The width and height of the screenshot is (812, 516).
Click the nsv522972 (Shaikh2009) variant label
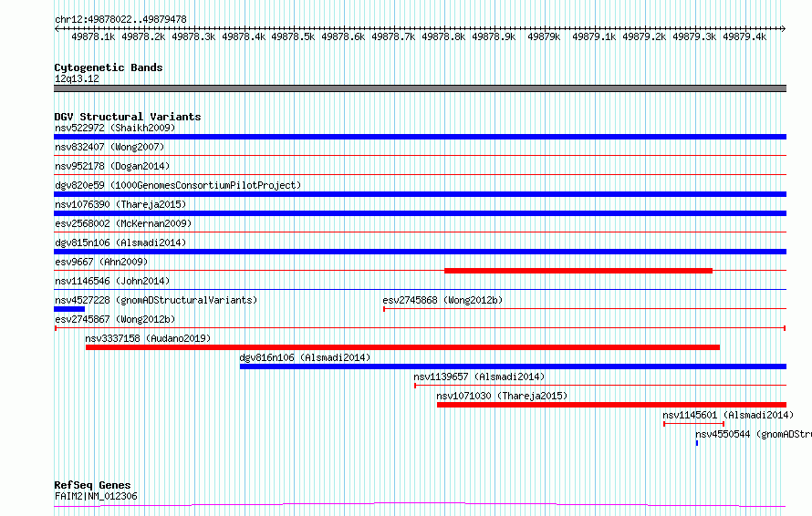coord(115,128)
